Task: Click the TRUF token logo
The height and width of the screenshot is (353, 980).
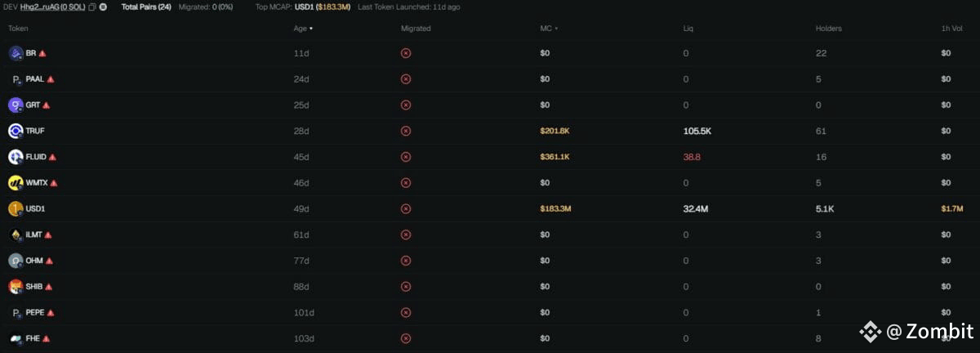Action: click(16, 131)
